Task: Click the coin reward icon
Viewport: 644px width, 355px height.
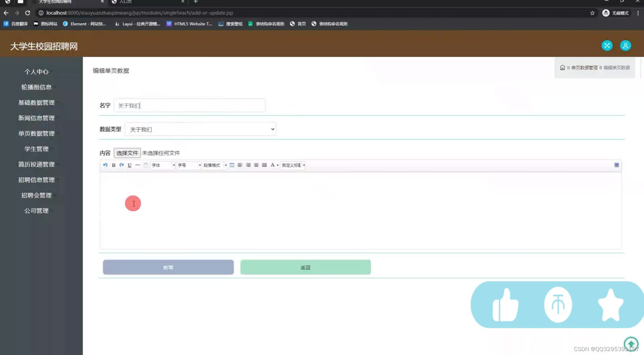Action: [x=558, y=305]
